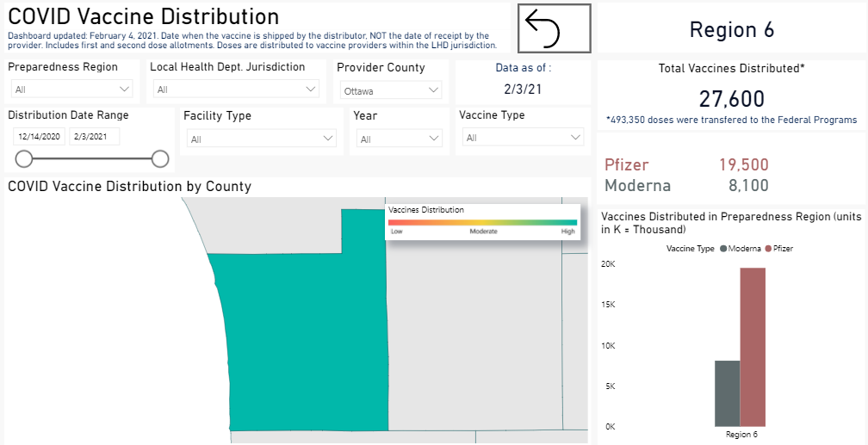Click the start date field 12/14/2020
868x445 pixels.
39,136
